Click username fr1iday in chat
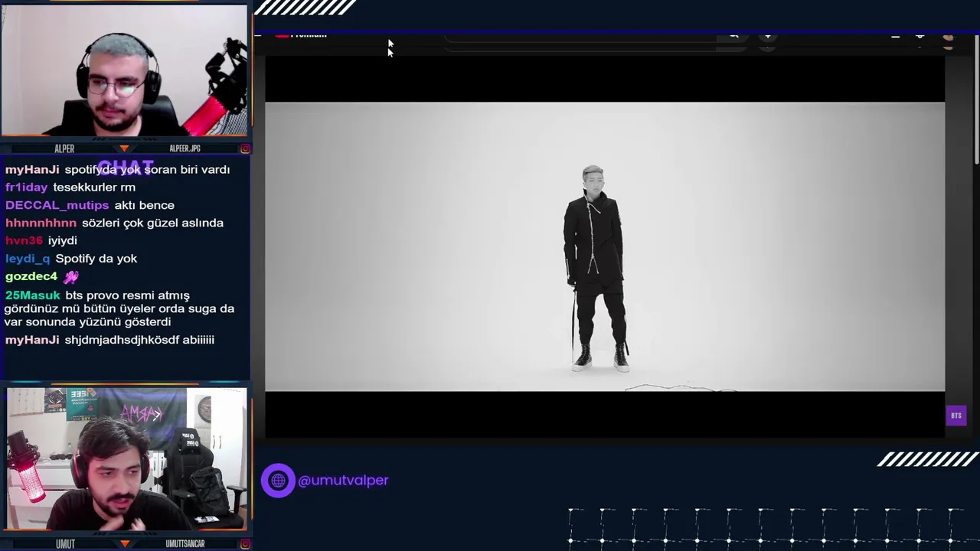The image size is (980, 551). point(26,187)
